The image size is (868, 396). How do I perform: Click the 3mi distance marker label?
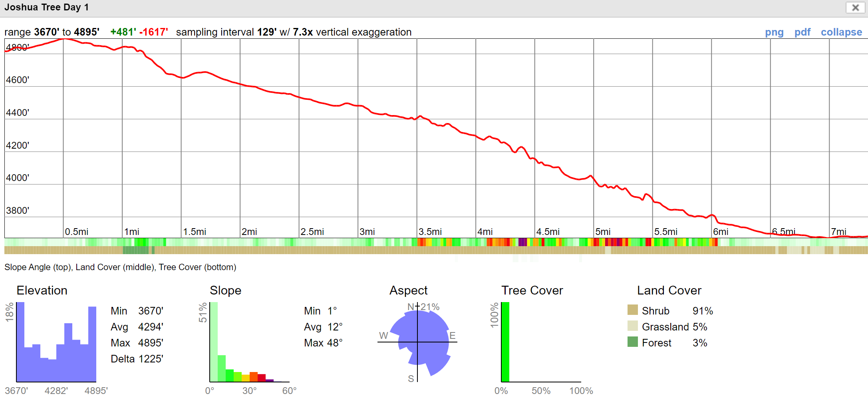[367, 232]
